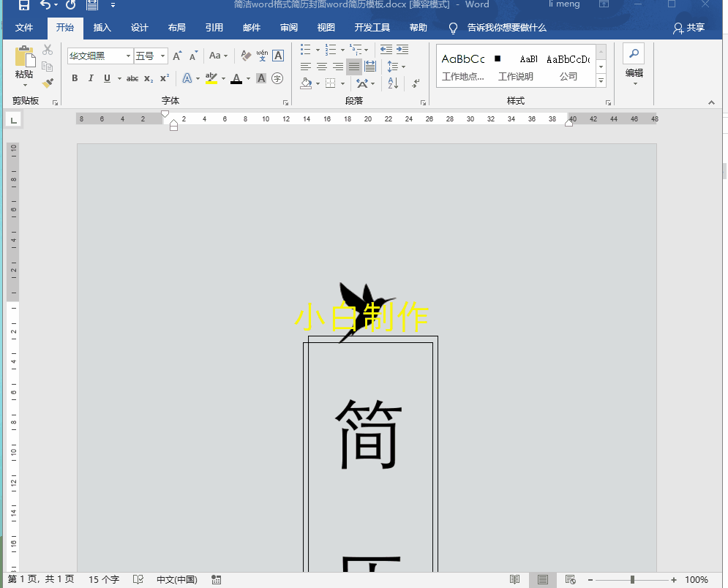Click the Paste clipboard icon
728x588 pixels.
pos(24,56)
